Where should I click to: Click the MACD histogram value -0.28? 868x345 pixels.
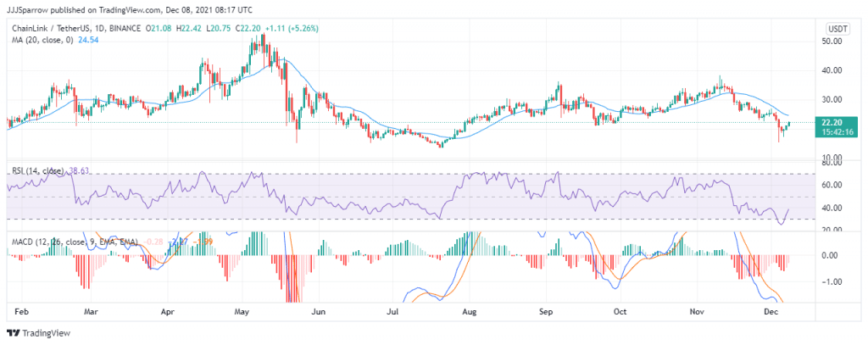153,242
